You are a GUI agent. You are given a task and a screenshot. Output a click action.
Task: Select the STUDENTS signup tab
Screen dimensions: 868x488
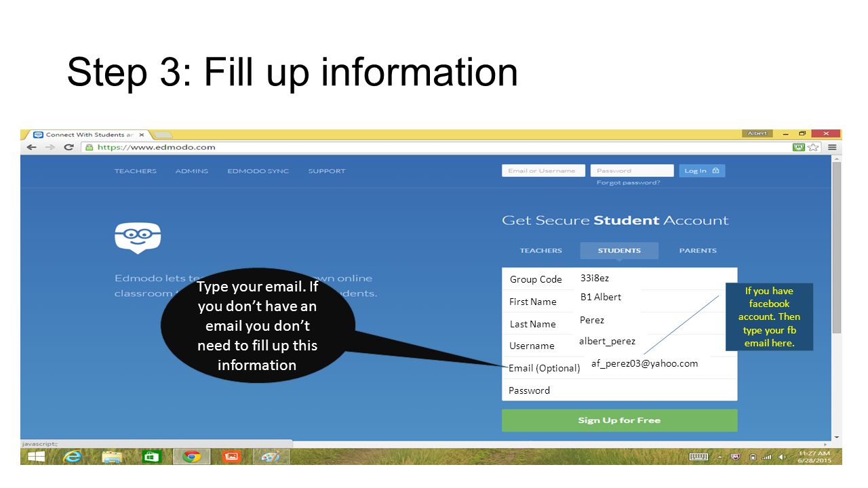[619, 251]
